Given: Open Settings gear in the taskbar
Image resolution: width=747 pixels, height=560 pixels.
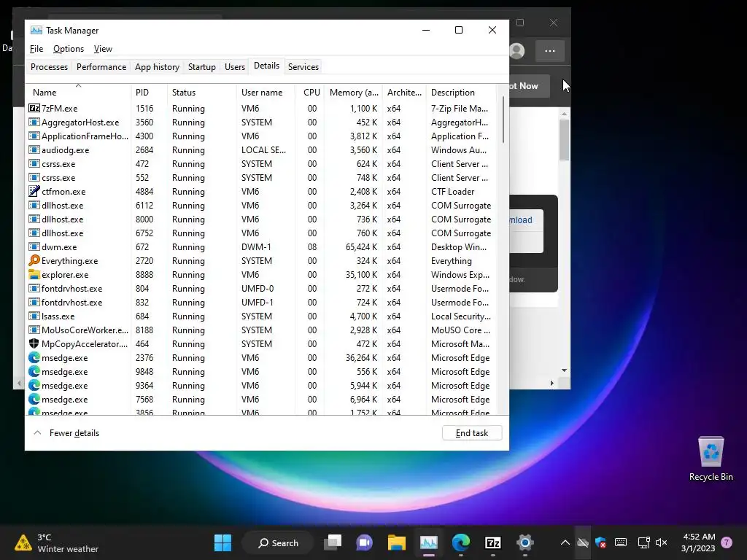Looking at the screenshot, I should coord(525,542).
